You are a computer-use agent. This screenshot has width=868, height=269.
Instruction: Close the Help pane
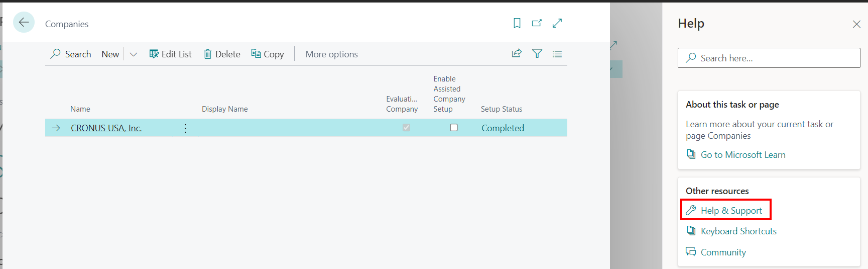(856, 24)
